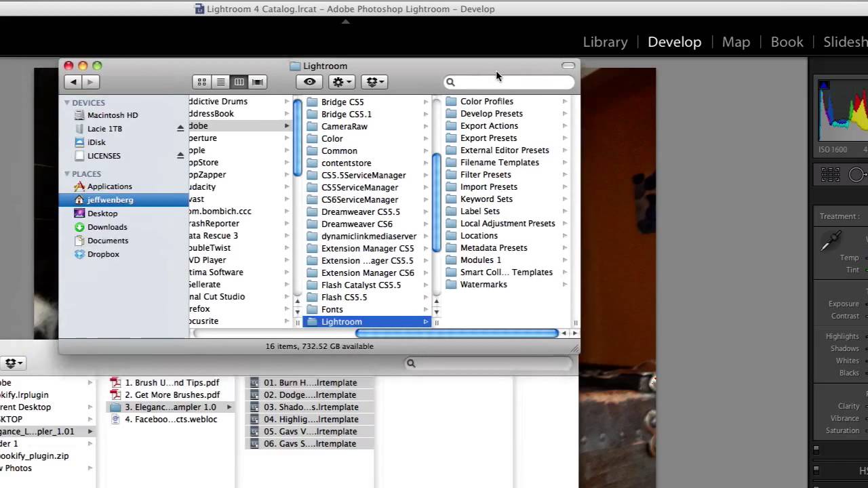Viewport: 868px width, 488px height.
Task: Open the Dropbox toolbar menu in Finder
Action: [x=374, y=82]
